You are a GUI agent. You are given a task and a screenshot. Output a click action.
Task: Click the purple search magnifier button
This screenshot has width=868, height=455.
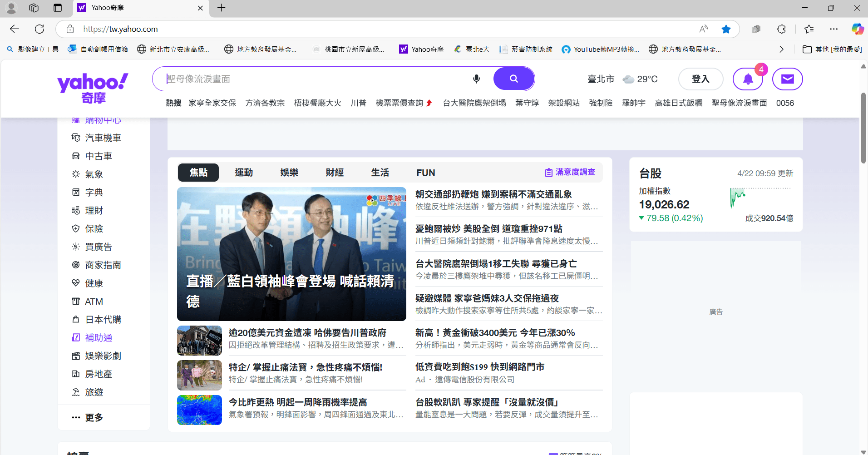(x=513, y=79)
